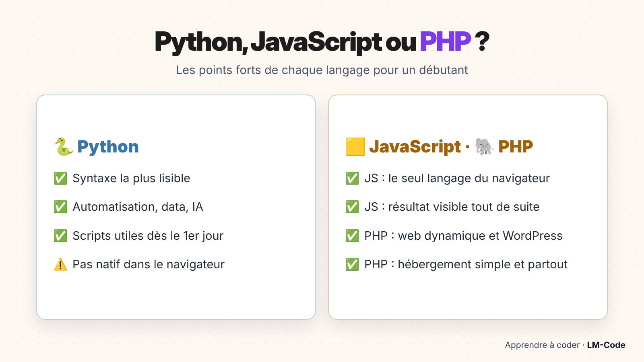Click the text 'Scripts utiles dès le 1er jour'
The height and width of the screenshot is (362, 644).
(148, 236)
